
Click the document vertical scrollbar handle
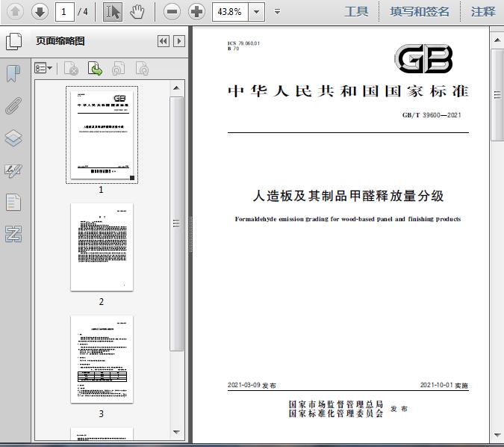497,95
